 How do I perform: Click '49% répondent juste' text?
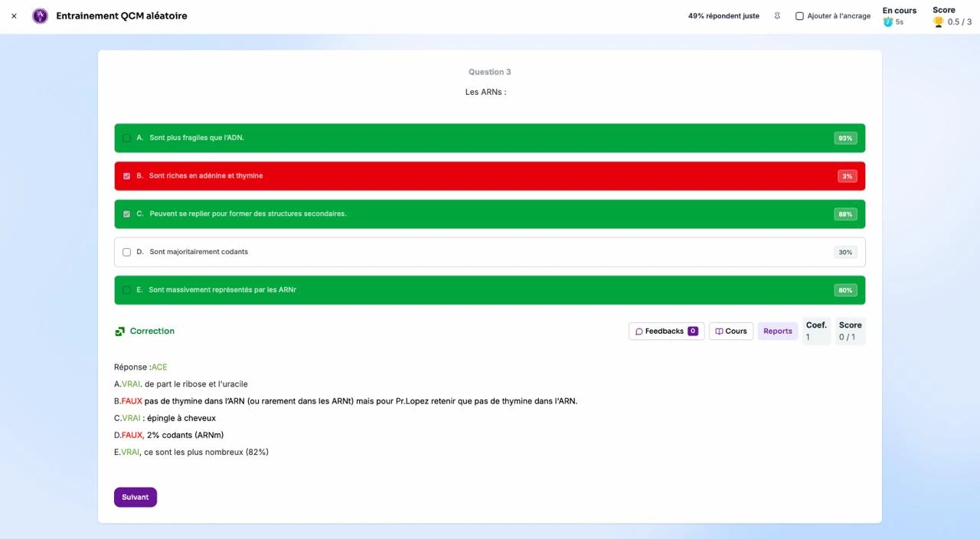(724, 16)
